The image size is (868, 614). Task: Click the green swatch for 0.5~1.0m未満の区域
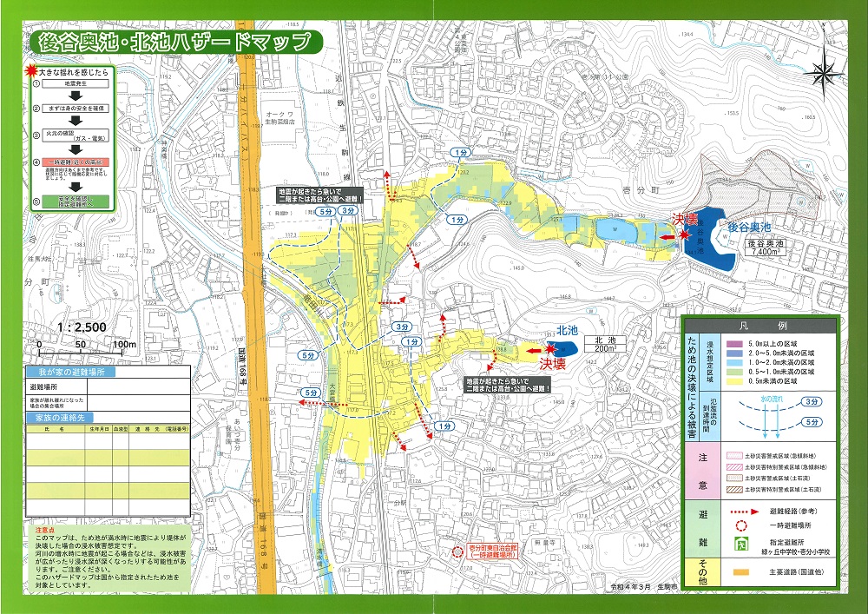point(734,372)
